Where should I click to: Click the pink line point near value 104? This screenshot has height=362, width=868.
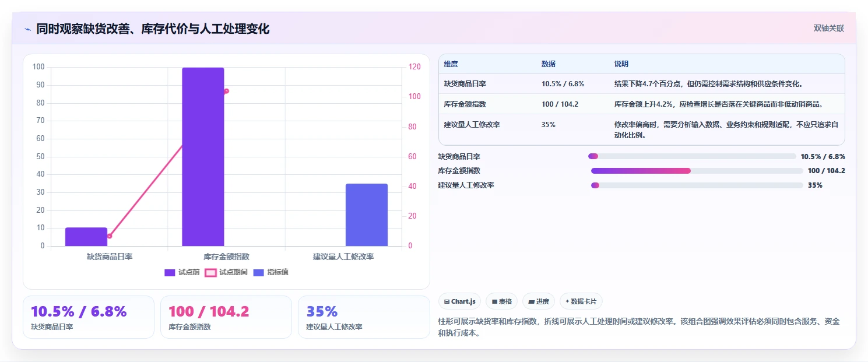click(226, 91)
